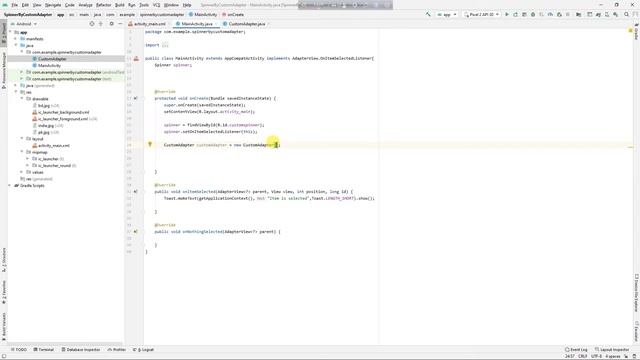
Task: Select ic_launcher_foreground.xml in drawable
Action: [63, 119]
